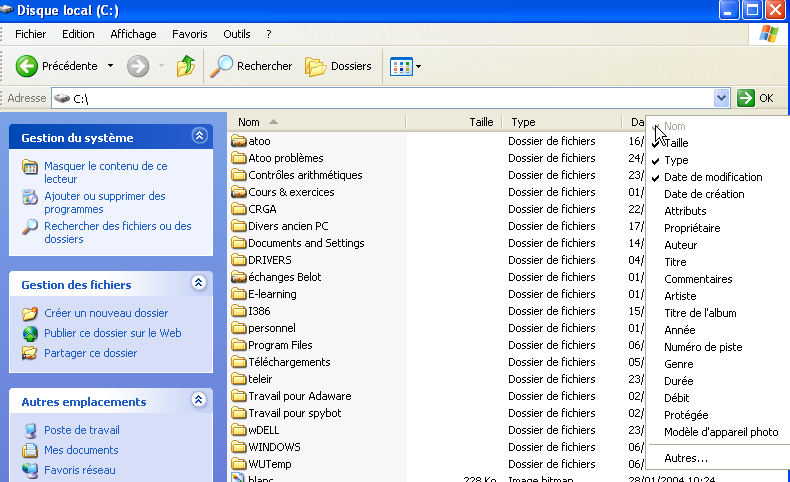Open the Fichier menu

30,34
